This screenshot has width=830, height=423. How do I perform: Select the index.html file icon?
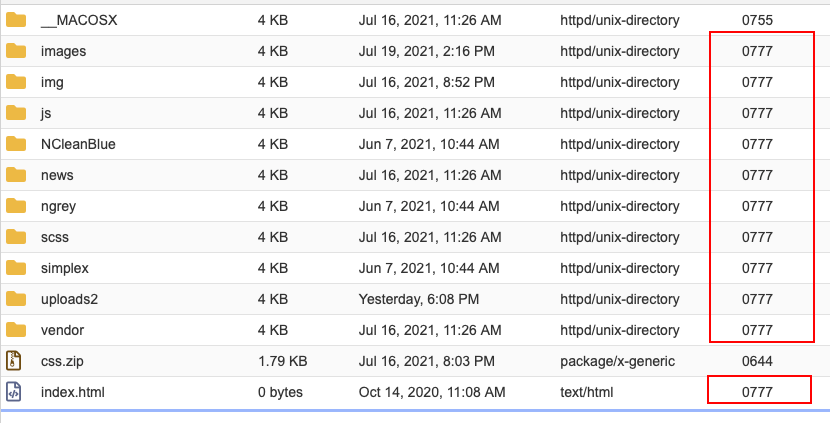(15, 392)
